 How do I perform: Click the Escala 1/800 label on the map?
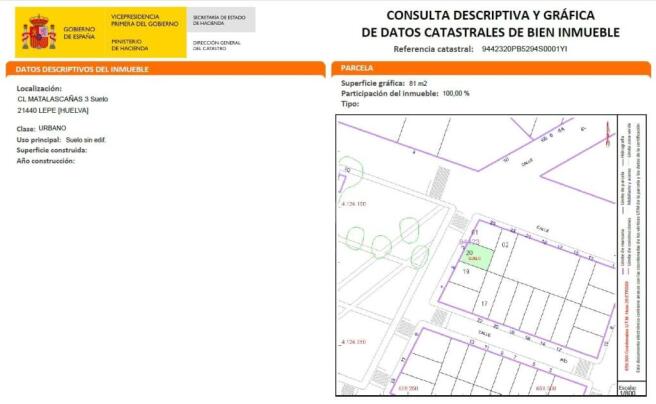[625, 388]
